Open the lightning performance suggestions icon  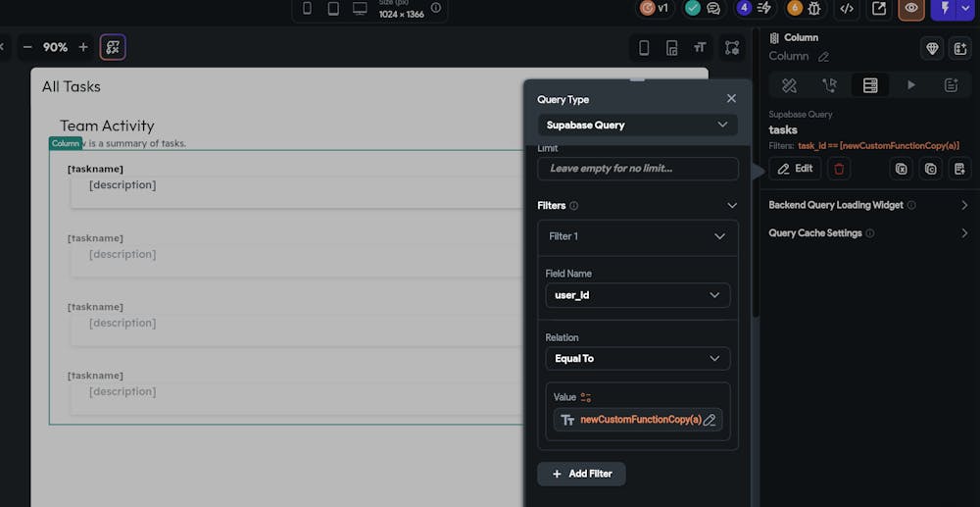[763, 8]
